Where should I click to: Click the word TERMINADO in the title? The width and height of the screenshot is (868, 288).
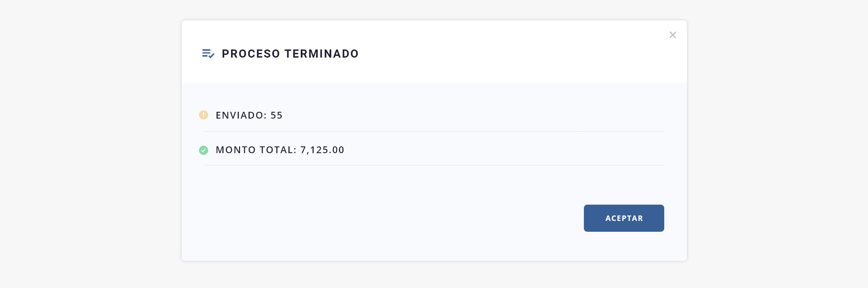tap(321, 54)
